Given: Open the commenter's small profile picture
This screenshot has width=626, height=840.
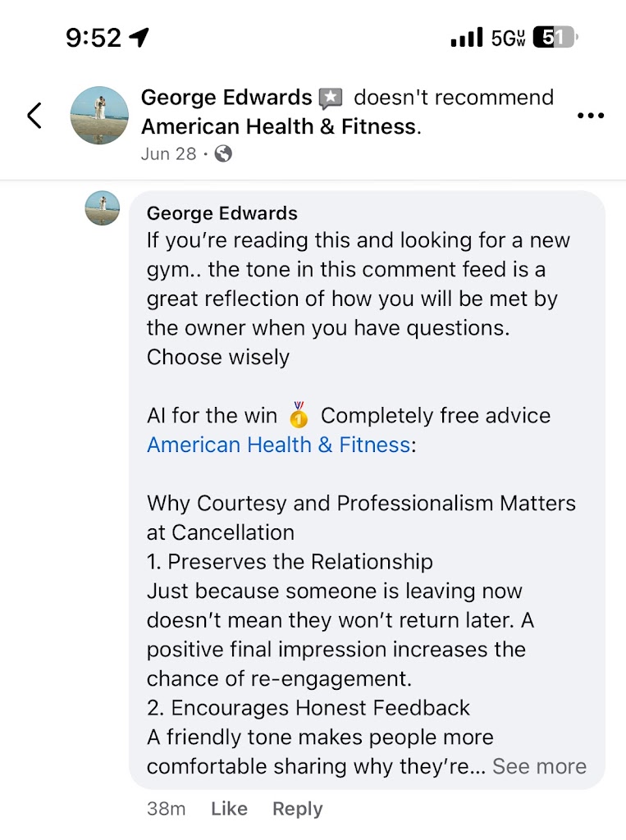Looking at the screenshot, I should [103, 208].
